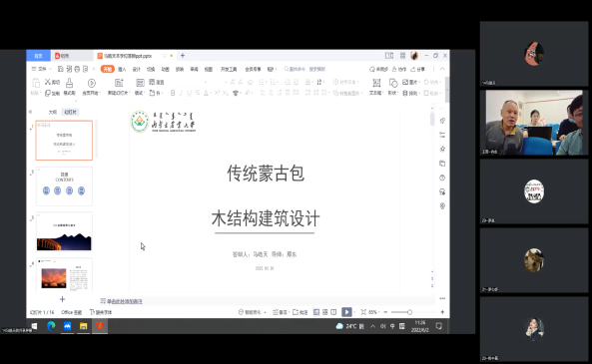Click the 分享 share button

(418, 69)
